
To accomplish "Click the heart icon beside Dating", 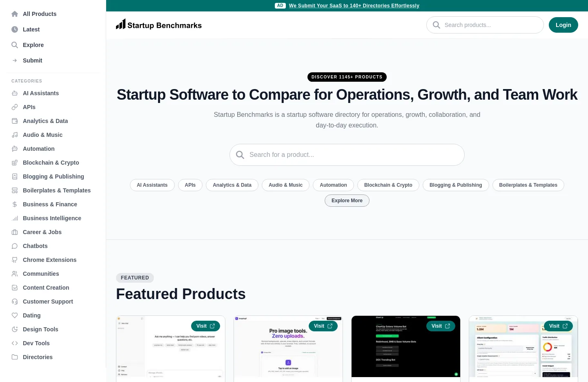I will point(15,315).
